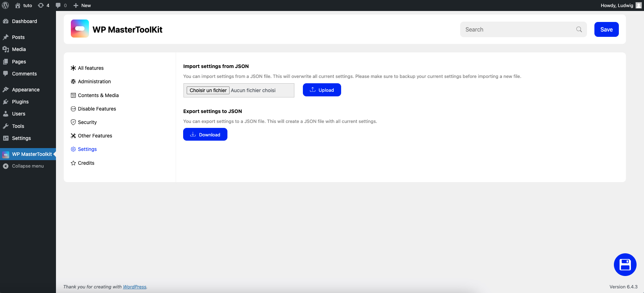The image size is (644, 293).
Task: Open the Tools menu
Action: tap(28, 126)
